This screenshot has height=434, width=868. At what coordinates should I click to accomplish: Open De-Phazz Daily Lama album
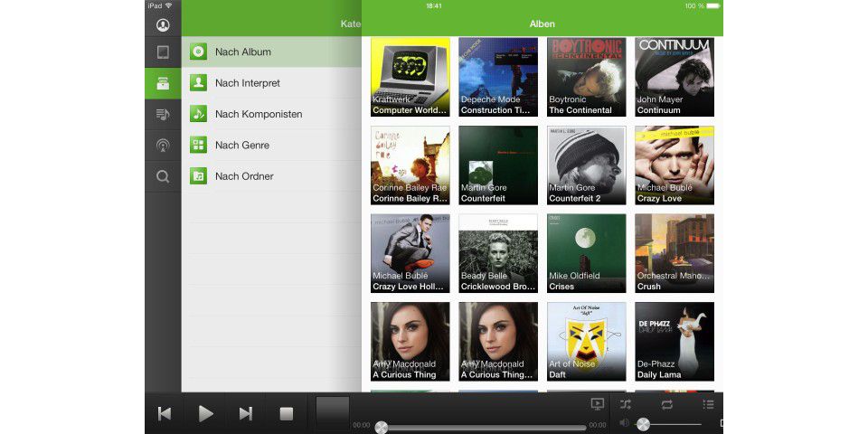point(675,341)
